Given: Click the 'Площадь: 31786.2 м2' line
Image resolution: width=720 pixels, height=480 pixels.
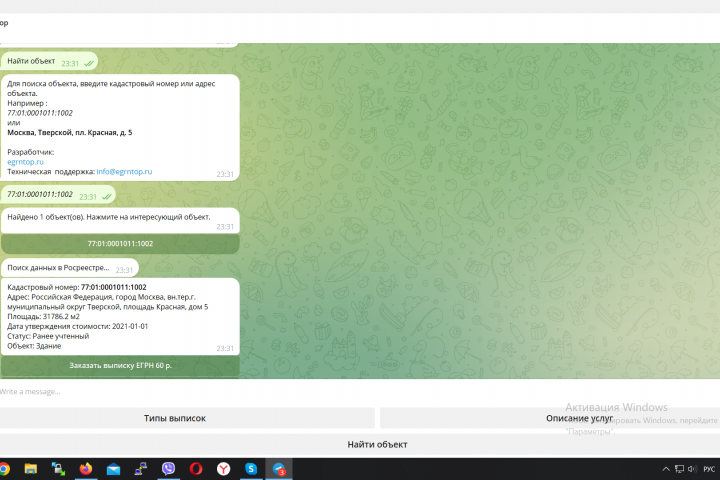Looking at the screenshot, I should (43, 316).
